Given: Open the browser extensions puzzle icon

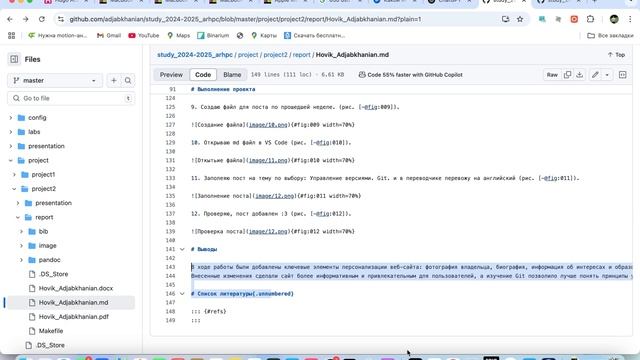Looking at the screenshot, I should [x=590, y=19].
